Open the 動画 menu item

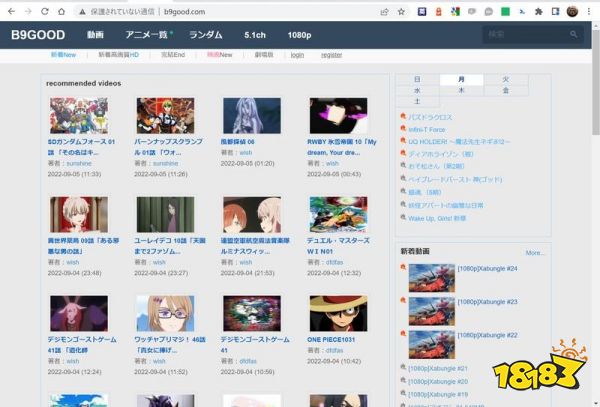[95, 35]
